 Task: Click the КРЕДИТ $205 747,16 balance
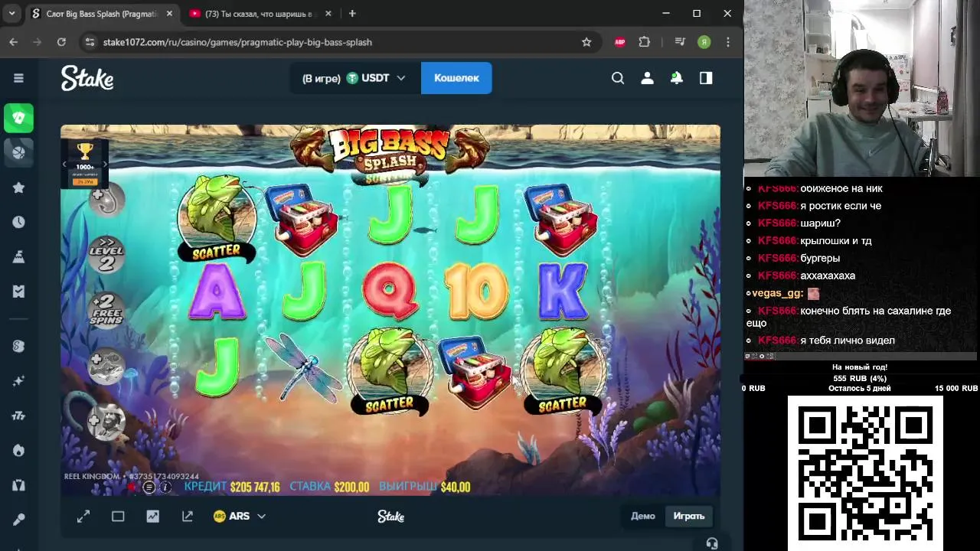click(232, 487)
